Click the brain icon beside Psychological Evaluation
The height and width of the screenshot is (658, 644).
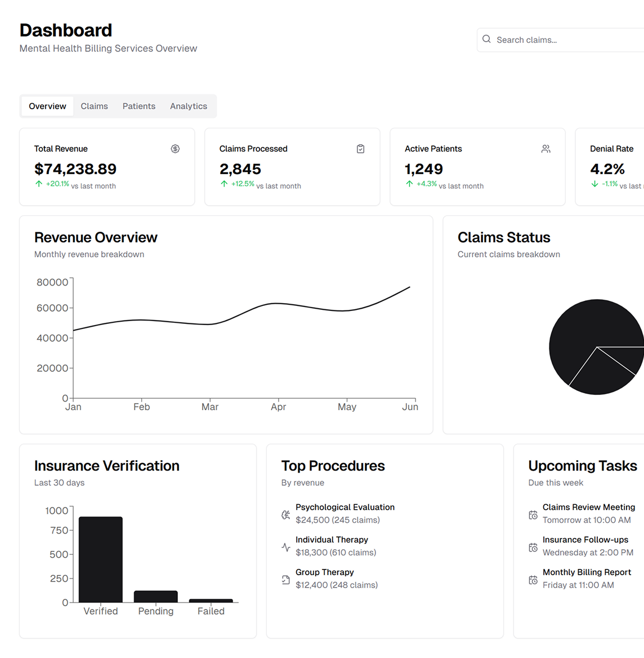286,514
